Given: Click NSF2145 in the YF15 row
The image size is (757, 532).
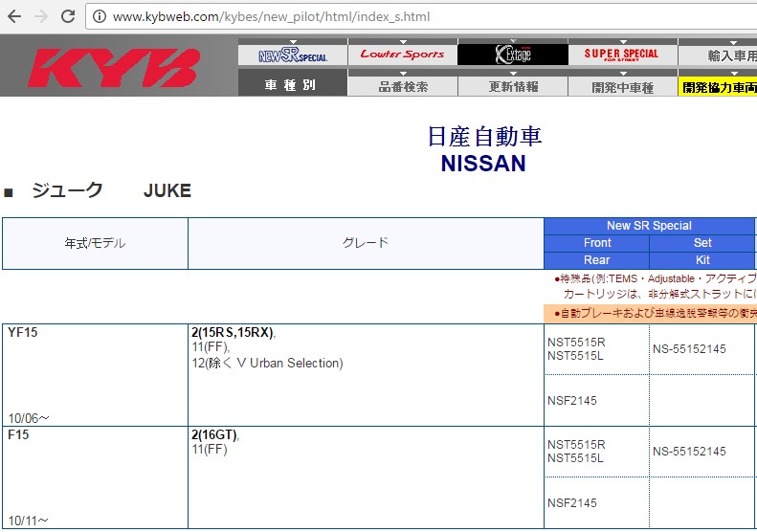Looking at the screenshot, I should pos(572,400).
